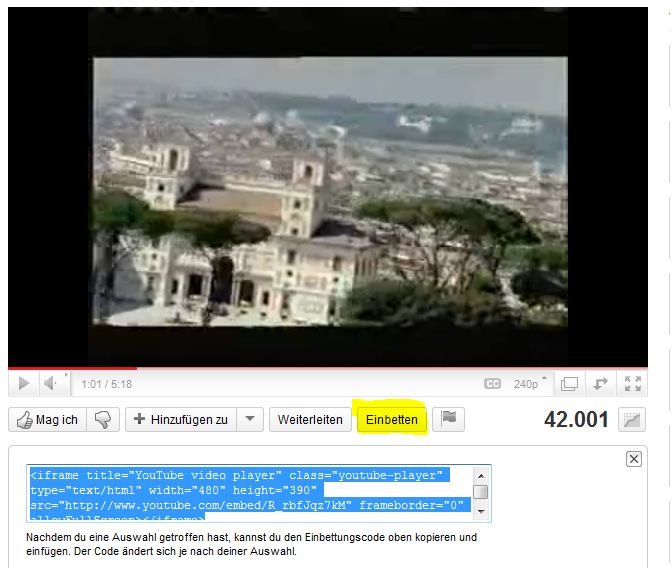Enter fullscreen mode icon
Image resolution: width=672 pixels, height=570 pixels.
tap(633, 384)
